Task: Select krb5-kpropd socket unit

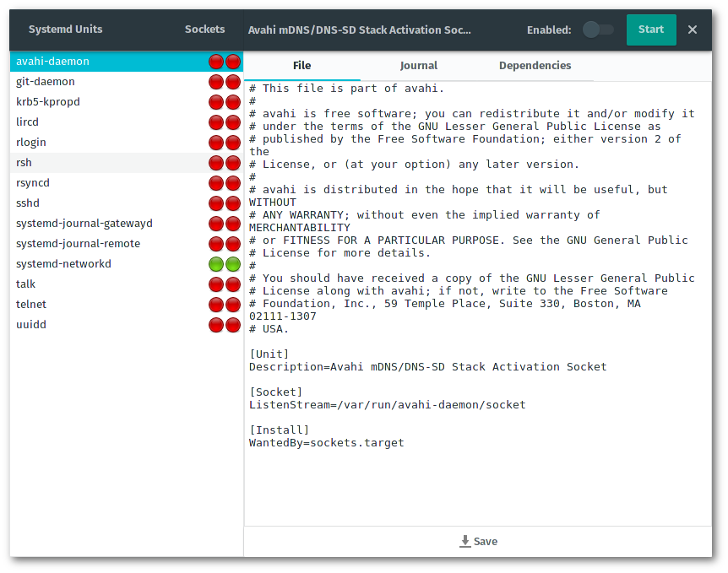Action: (127, 102)
